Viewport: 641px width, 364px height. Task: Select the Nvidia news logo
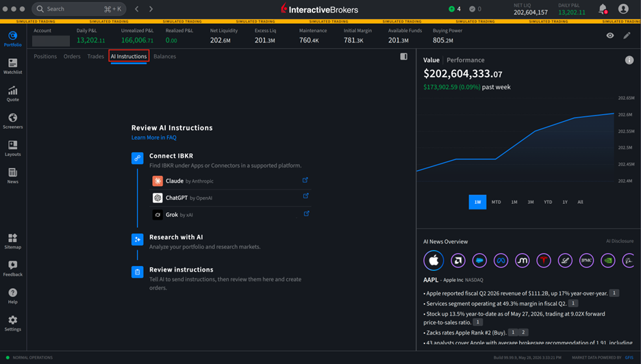click(x=608, y=260)
